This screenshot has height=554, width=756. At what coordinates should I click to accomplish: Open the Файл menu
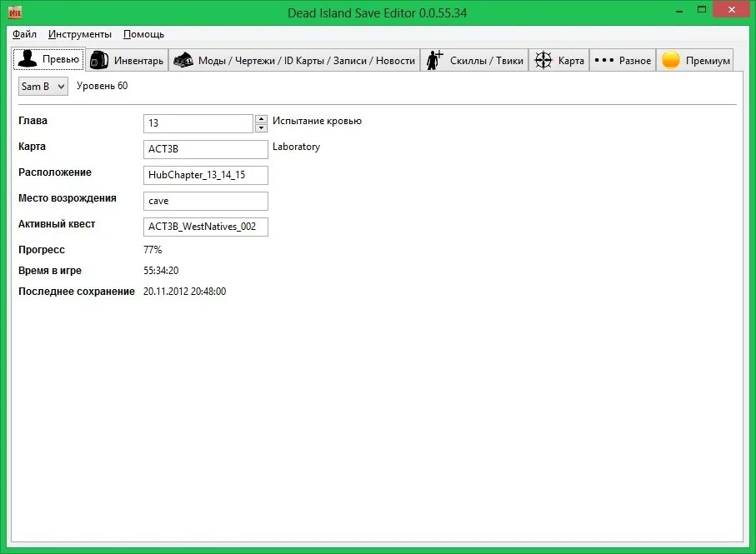pyautogui.click(x=24, y=34)
